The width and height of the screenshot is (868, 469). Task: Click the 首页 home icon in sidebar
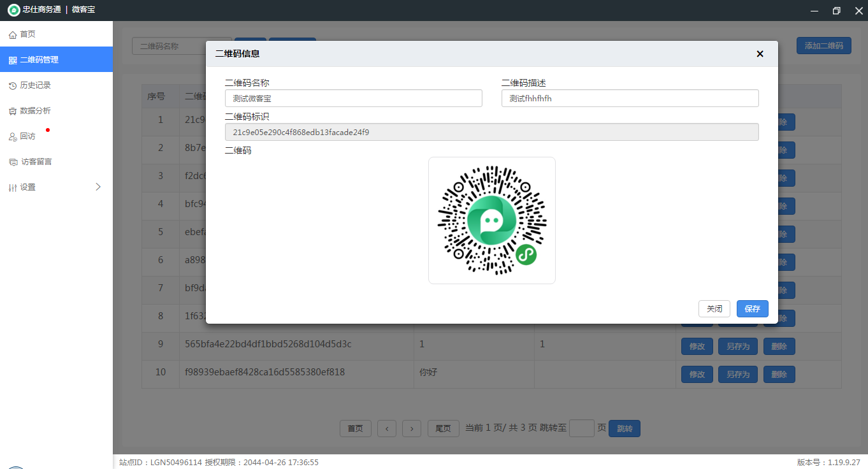click(x=13, y=34)
